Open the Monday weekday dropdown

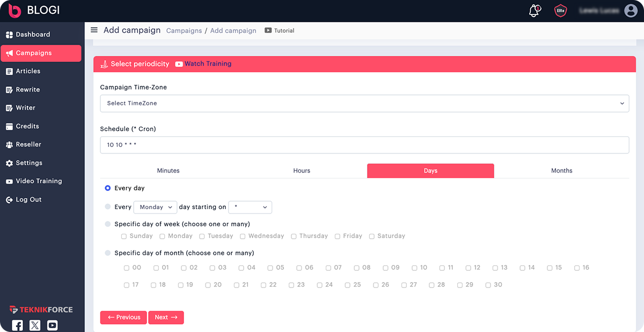pos(155,207)
